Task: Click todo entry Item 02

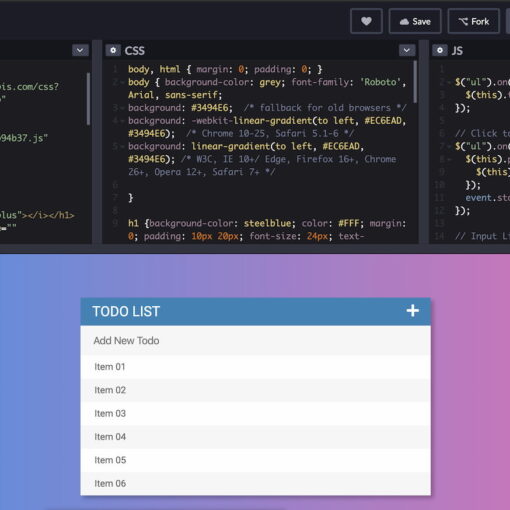Action: pos(255,390)
